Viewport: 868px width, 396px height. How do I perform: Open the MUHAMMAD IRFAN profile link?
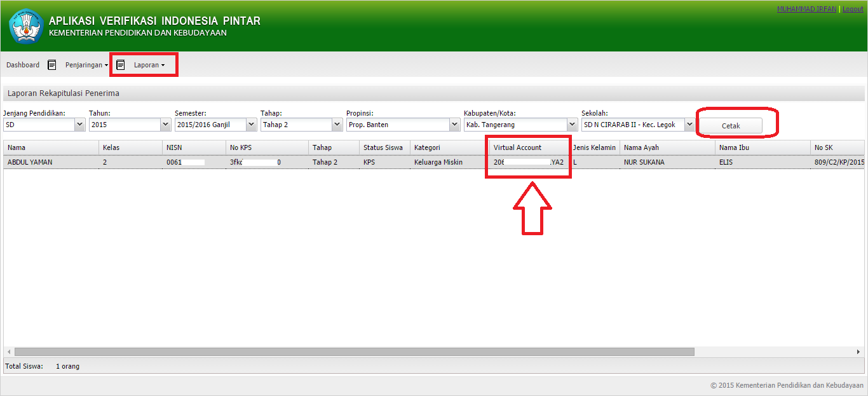(x=806, y=8)
